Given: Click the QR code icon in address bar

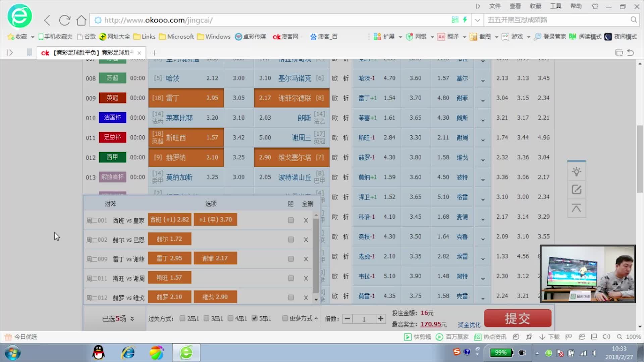Looking at the screenshot, I should [455, 20].
